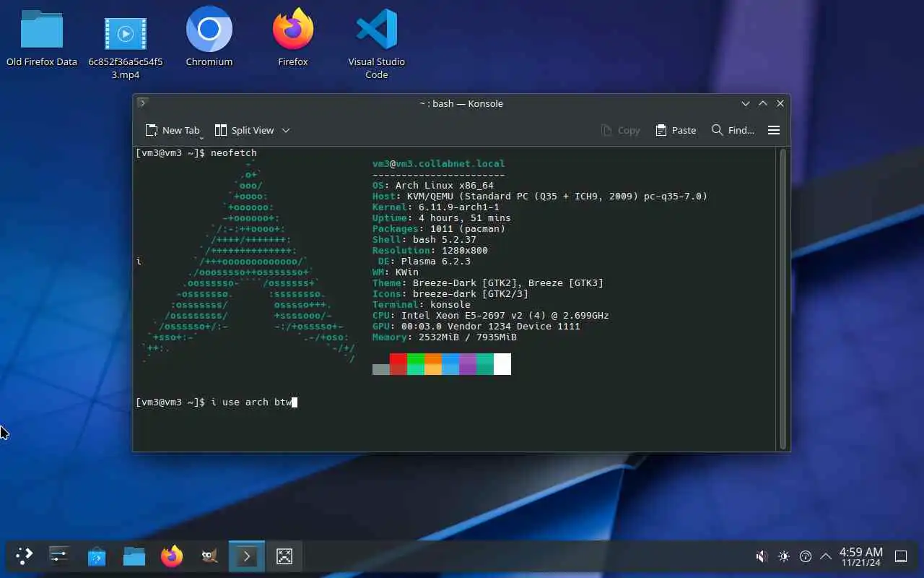Image resolution: width=924 pixels, height=578 pixels.
Task: Click the 'Kernel: 6.11.9-arch1-1' line
Action: coord(436,207)
